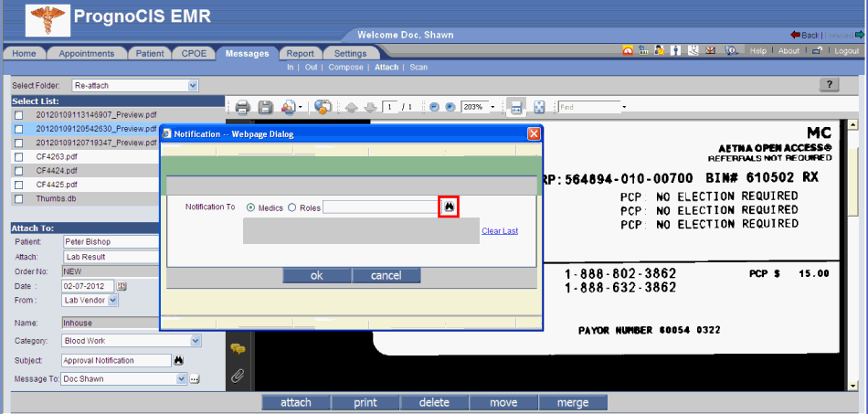Go to previous page with up arrow
This screenshot has width=868, height=414.
(x=351, y=107)
